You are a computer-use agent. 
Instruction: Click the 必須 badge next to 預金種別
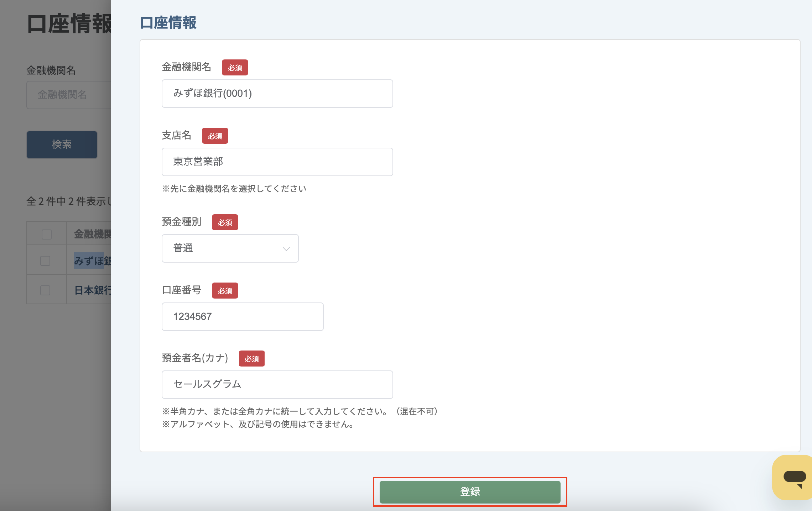pos(225,222)
